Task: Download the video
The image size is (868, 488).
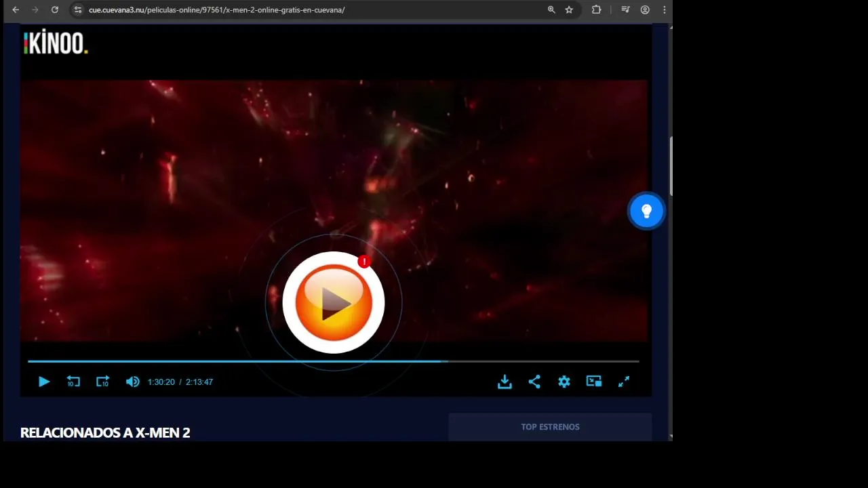Action: [x=505, y=382]
